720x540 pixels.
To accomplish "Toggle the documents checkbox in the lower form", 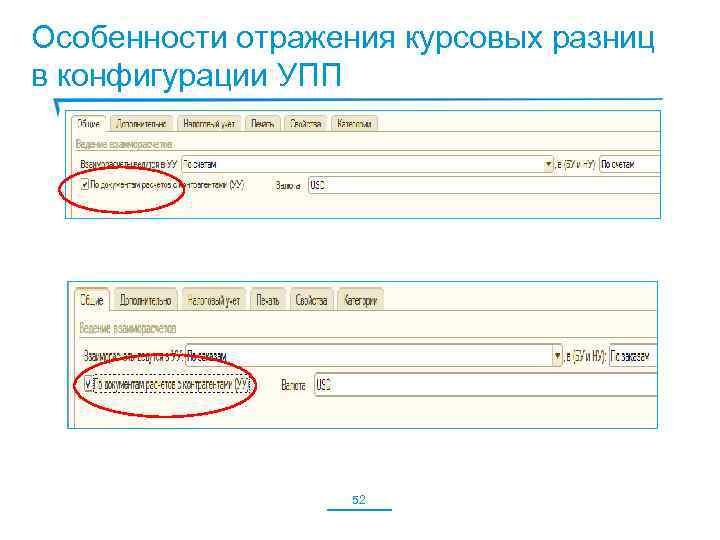I will 88,383.
